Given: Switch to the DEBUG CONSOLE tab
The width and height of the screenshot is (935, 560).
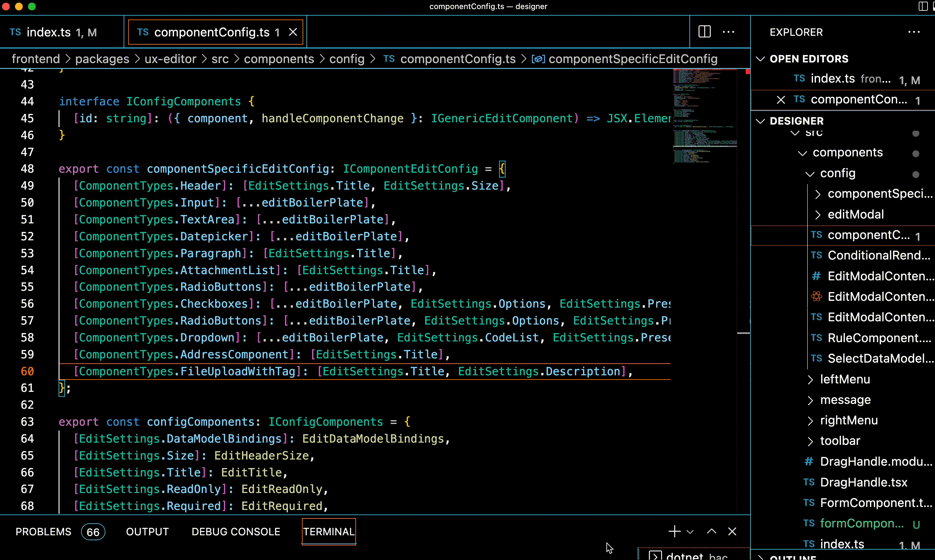Looking at the screenshot, I should pos(236,531).
